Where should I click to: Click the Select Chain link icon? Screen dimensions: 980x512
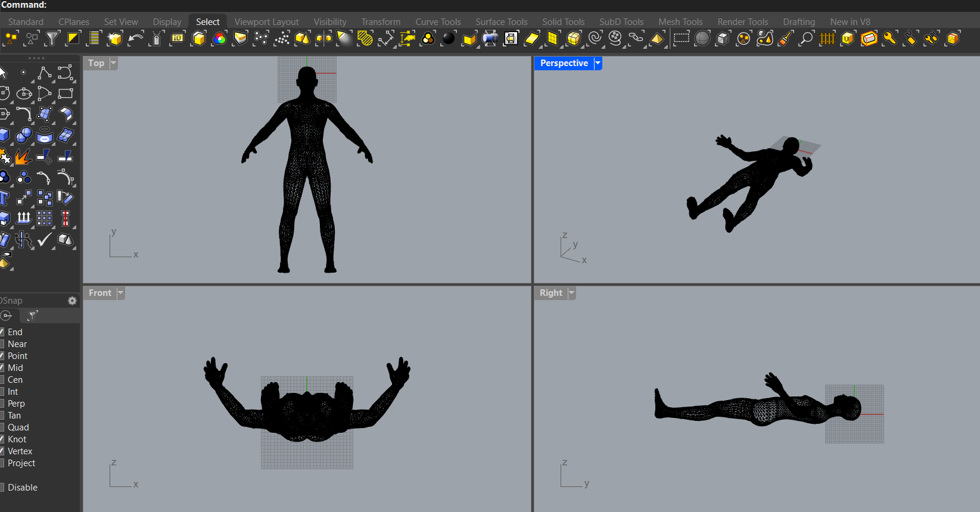tap(636, 39)
